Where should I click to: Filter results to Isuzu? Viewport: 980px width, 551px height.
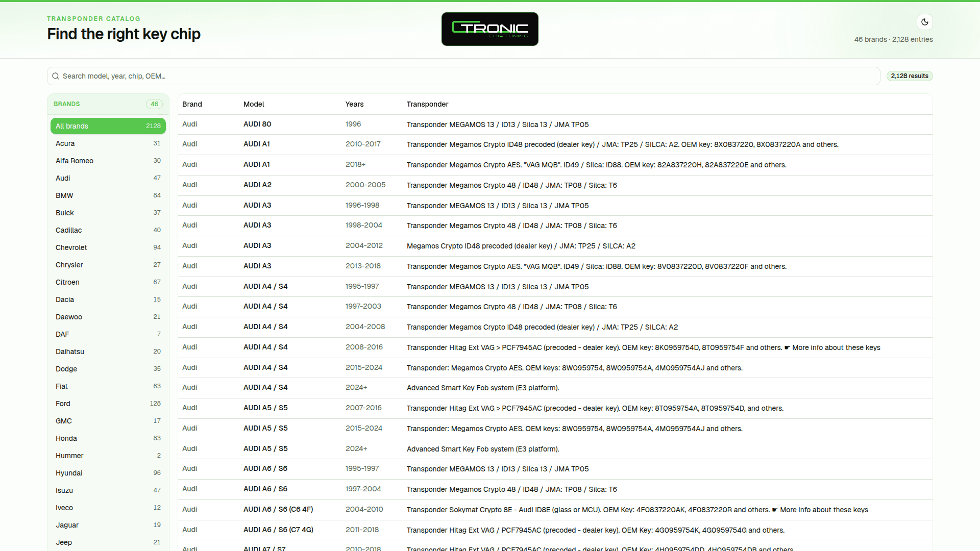[108, 490]
